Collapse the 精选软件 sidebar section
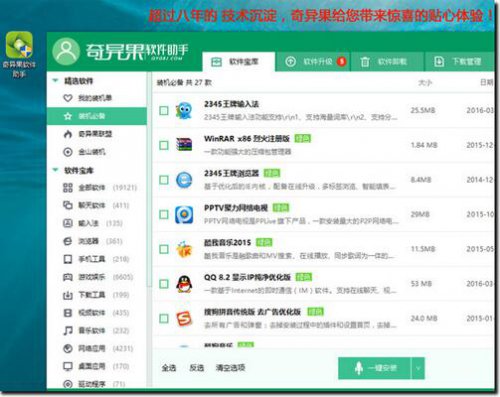 pos(55,80)
